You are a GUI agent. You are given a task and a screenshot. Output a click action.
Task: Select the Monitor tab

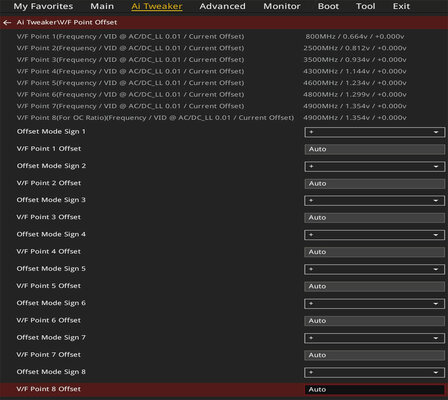click(x=282, y=6)
